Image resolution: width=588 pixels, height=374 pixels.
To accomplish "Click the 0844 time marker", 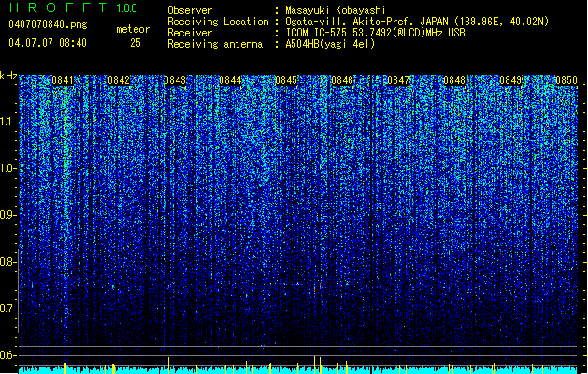I will pos(230,80).
